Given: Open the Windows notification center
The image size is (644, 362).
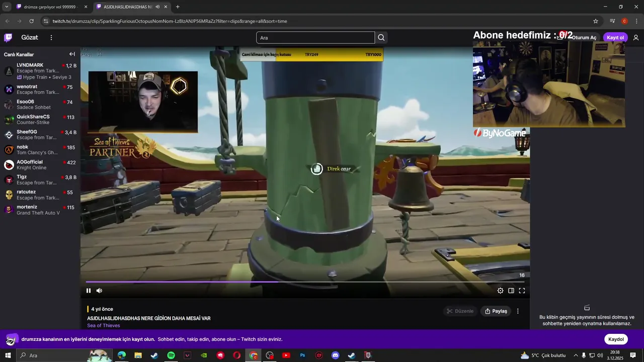Looking at the screenshot, I should point(633,355).
